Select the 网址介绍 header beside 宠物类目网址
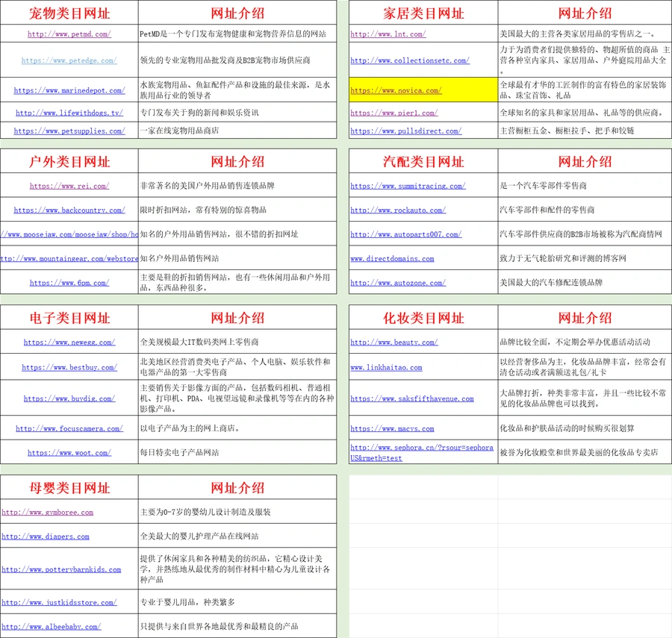The image size is (672, 638). tap(237, 13)
